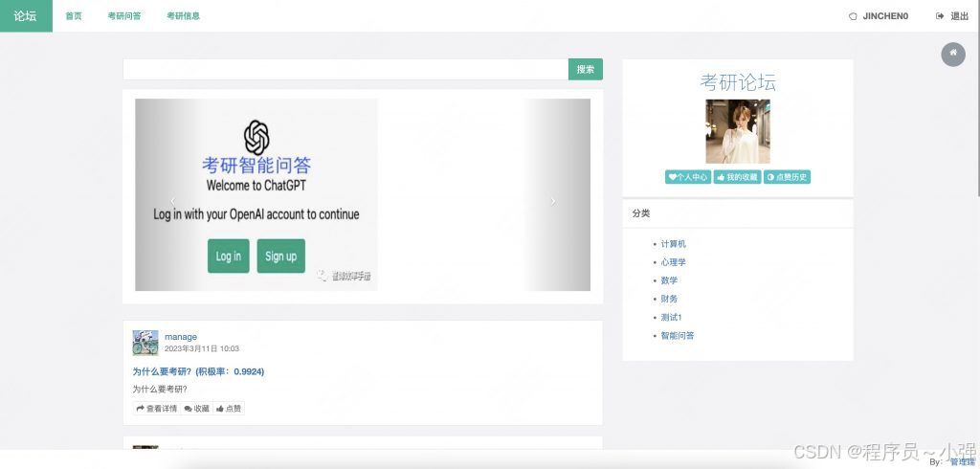This screenshot has height=469, width=980.
Task: Select the 计算机 category
Action: tap(673, 244)
